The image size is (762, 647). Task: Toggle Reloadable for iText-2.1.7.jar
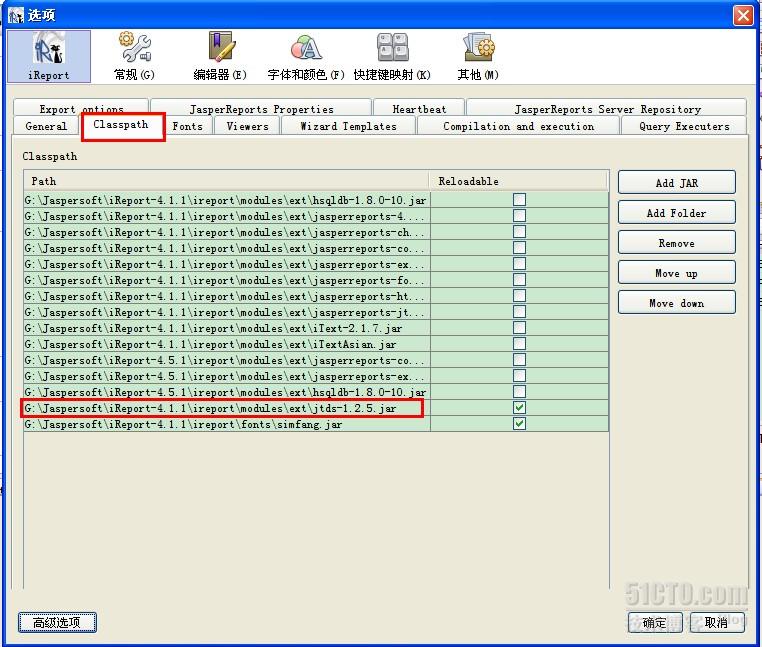(x=520, y=328)
